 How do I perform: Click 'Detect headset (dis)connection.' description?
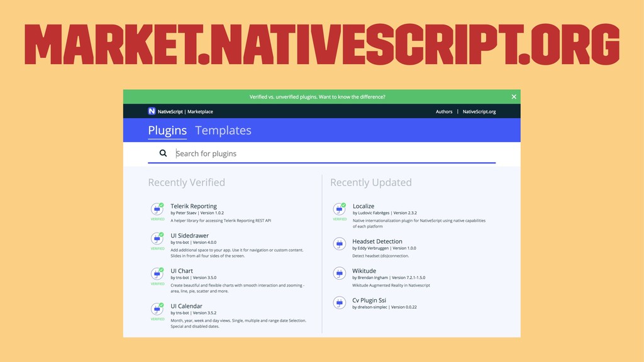pos(380,256)
